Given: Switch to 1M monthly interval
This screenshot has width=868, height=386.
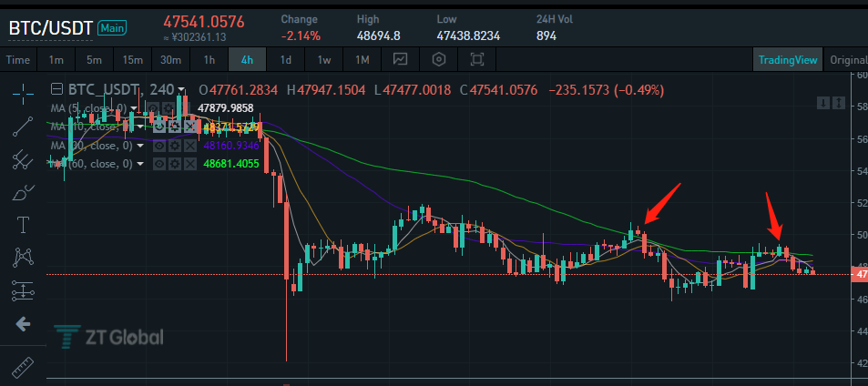Looking at the screenshot, I should (362, 60).
